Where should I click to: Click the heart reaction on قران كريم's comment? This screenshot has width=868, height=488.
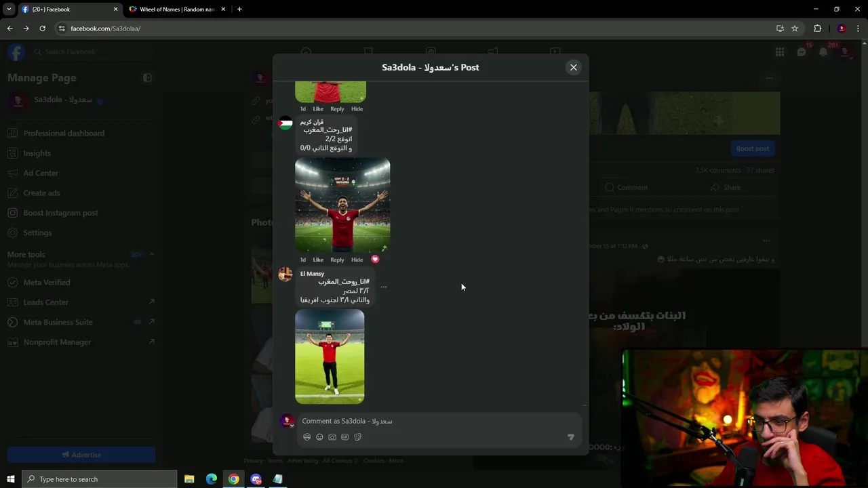(x=375, y=259)
